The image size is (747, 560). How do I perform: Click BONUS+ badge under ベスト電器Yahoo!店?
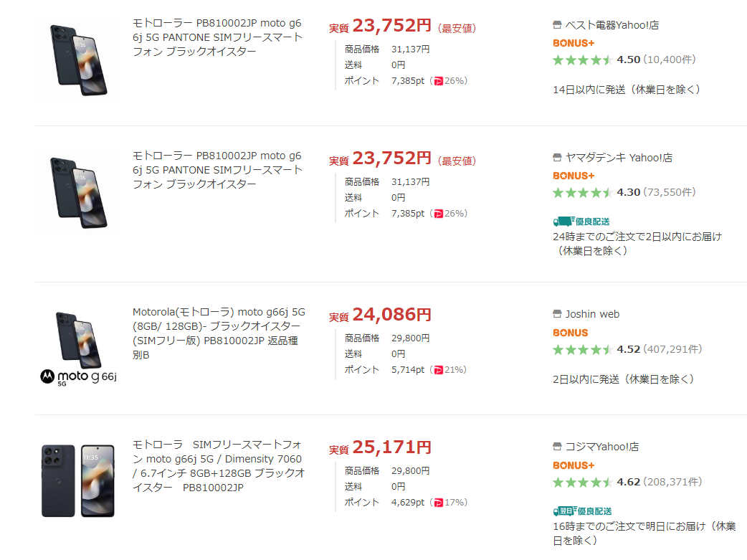[x=574, y=43]
